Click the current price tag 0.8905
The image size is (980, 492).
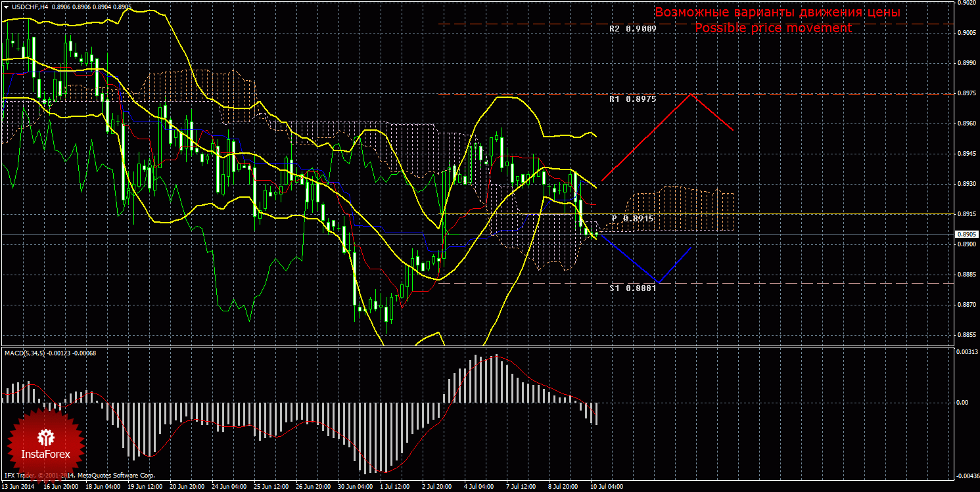point(966,234)
